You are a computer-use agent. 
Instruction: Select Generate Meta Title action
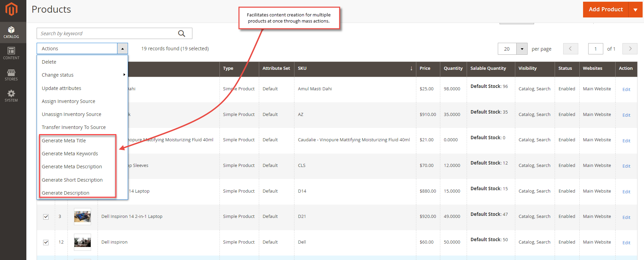pos(64,141)
